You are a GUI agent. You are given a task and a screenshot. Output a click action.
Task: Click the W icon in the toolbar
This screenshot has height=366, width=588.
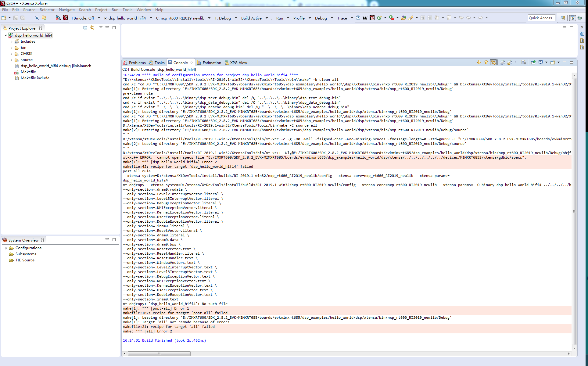[365, 18]
